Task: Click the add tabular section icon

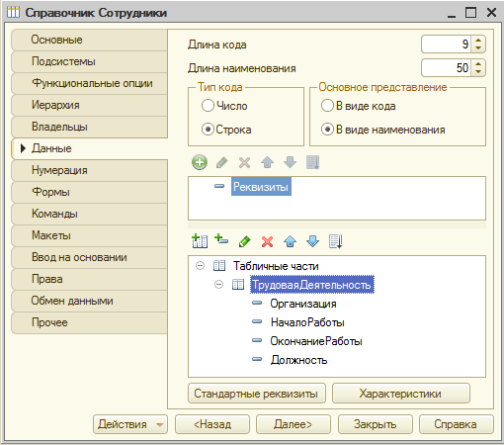Action: pos(200,241)
